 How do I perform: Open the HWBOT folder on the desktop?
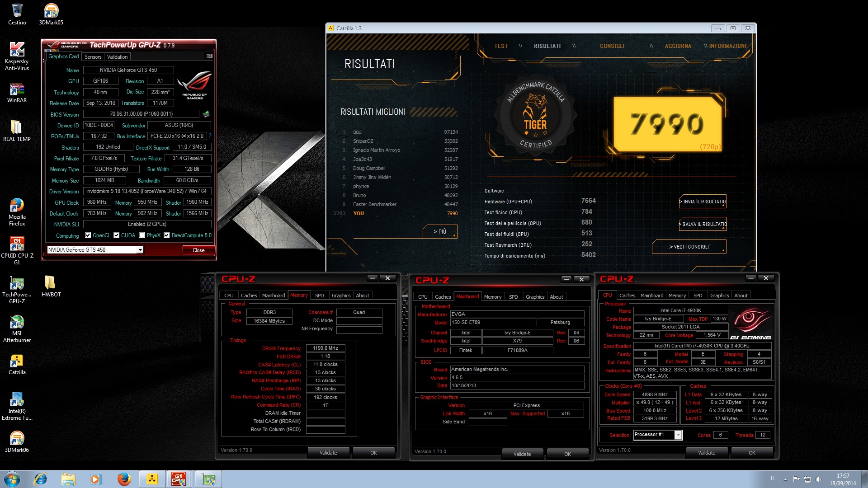51,286
